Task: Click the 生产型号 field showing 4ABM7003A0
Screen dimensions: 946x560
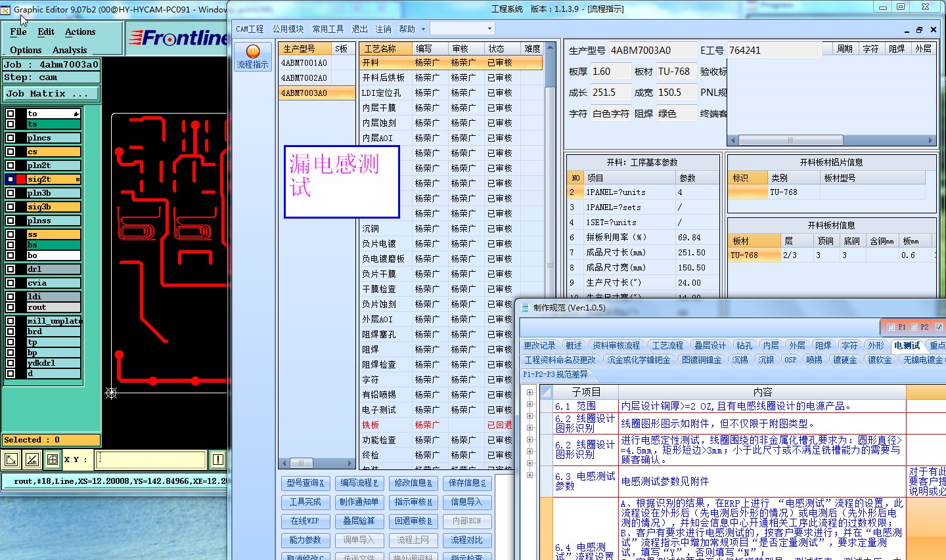Action: [x=652, y=50]
